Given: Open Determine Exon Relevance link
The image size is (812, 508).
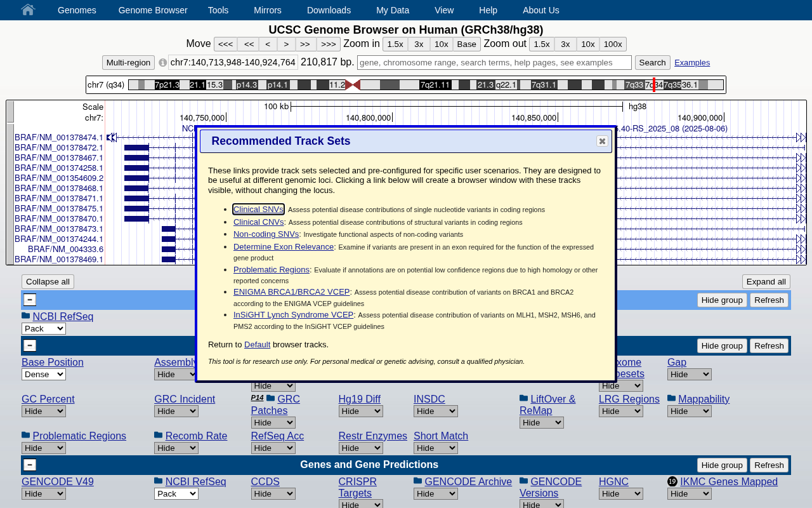Looking at the screenshot, I should pos(284,246).
